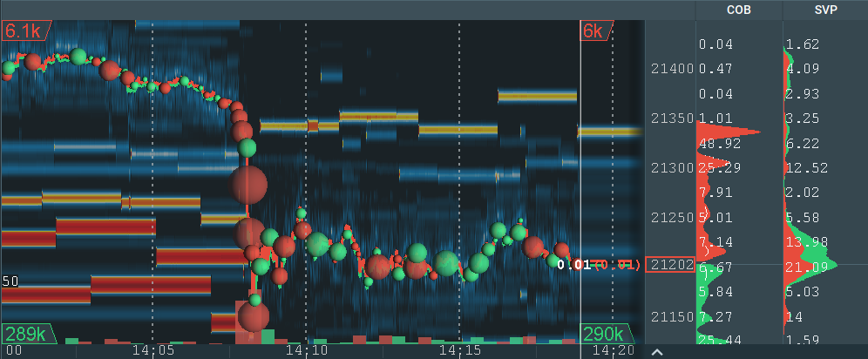The height and width of the screenshot is (359, 868).
Task: Click the COB value 7.14
Action: (715, 242)
